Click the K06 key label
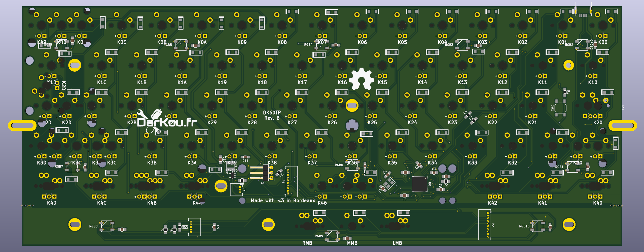This screenshot has width=644, height=252. [x=362, y=42]
